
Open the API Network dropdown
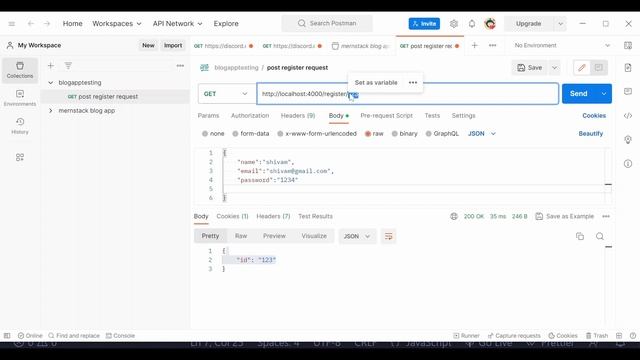tap(178, 24)
